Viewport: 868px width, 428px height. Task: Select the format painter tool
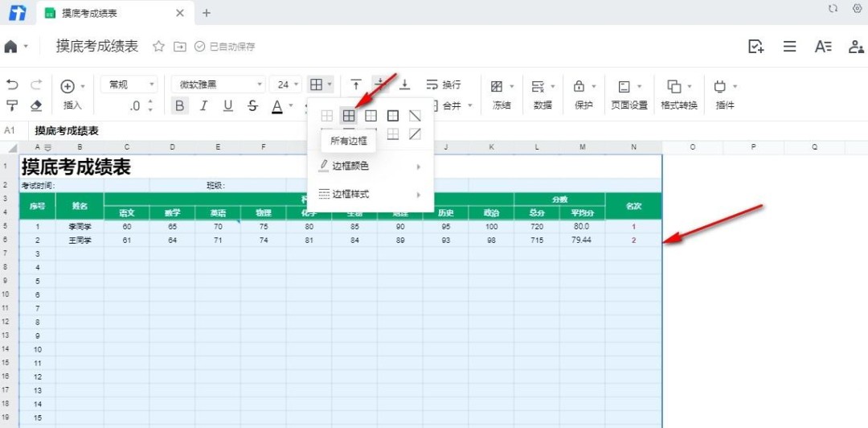(x=11, y=105)
